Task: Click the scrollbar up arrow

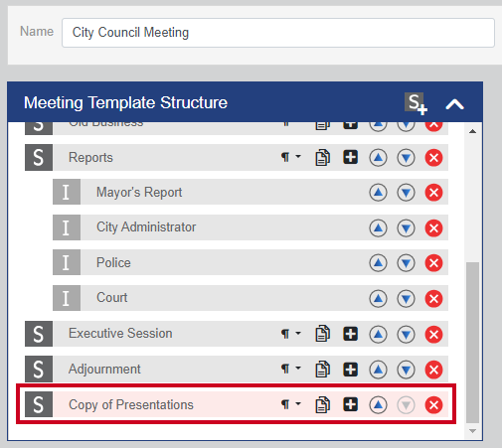Action: coord(473,131)
